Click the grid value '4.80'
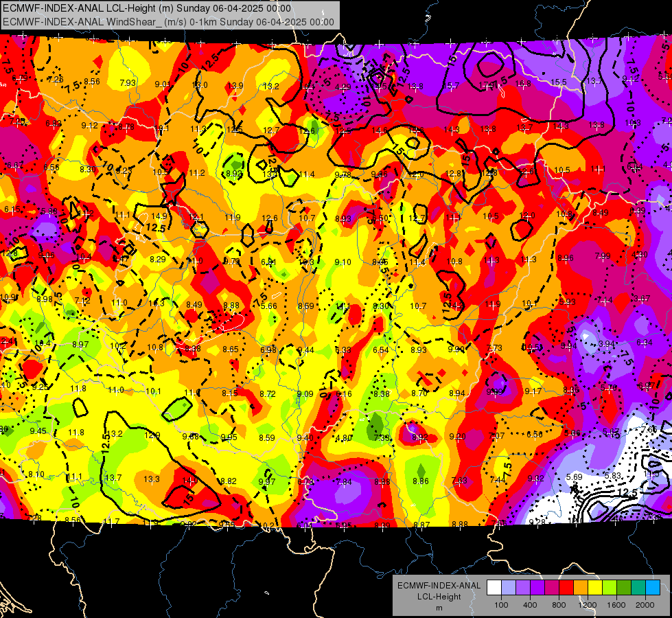 [x=344, y=438]
